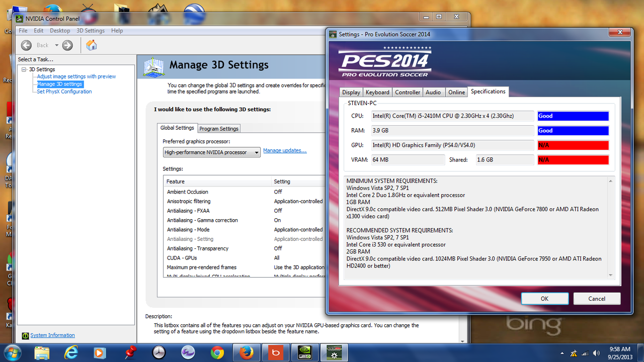Open the System Information link
Viewport: 644px width, 362px height.
point(52,335)
